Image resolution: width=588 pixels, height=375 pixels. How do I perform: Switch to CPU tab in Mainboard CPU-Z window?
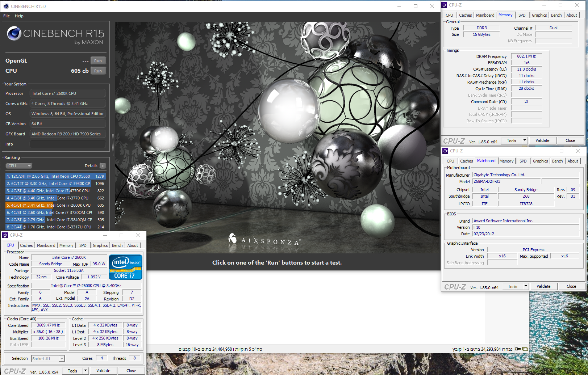pos(450,161)
